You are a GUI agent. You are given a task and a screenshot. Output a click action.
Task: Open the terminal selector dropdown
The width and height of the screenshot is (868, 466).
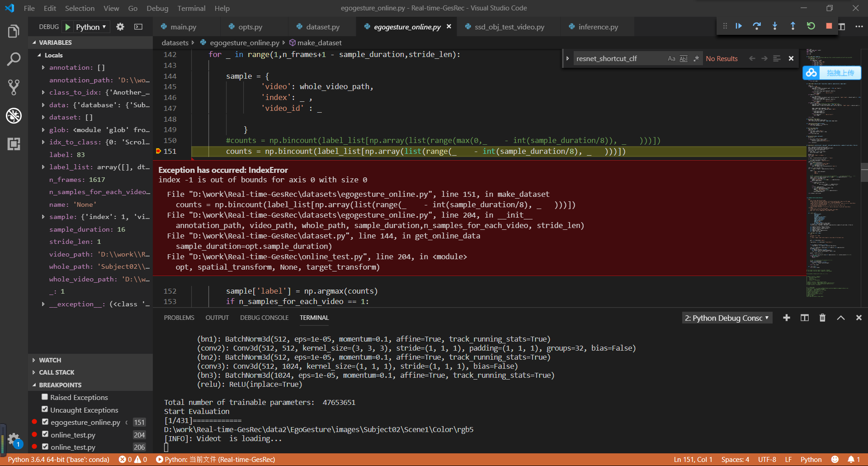click(x=727, y=318)
